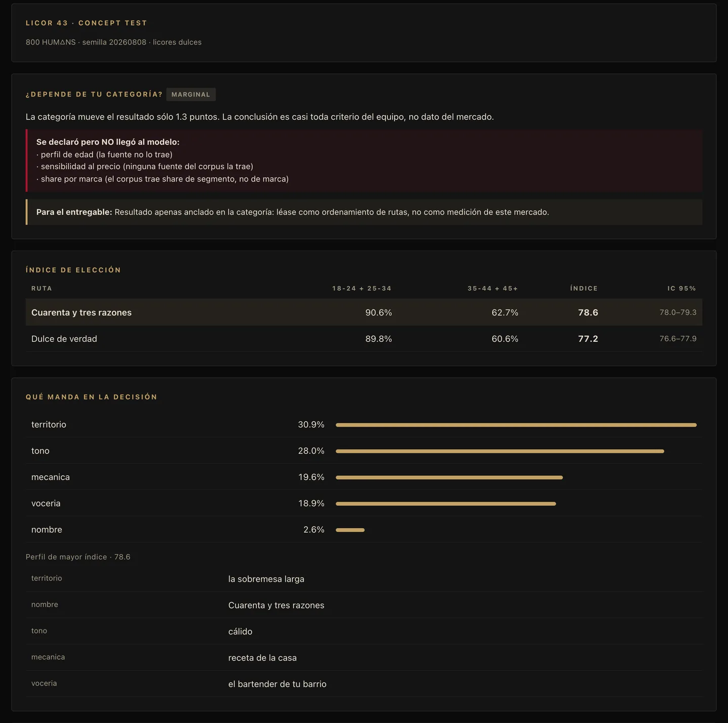This screenshot has width=728, height=723.
Task: Click the "sensibilidad al precio" bullet
Action: pos(145,166)
